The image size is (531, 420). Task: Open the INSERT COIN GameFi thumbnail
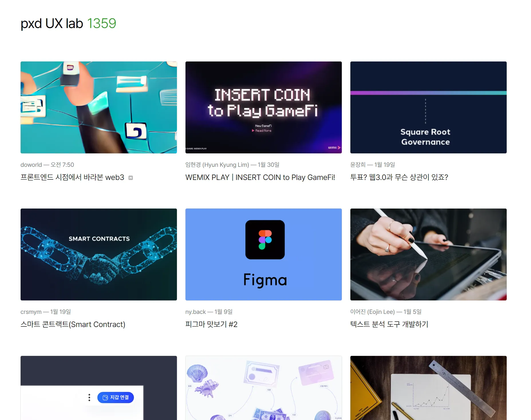click(x=264, y=107)
